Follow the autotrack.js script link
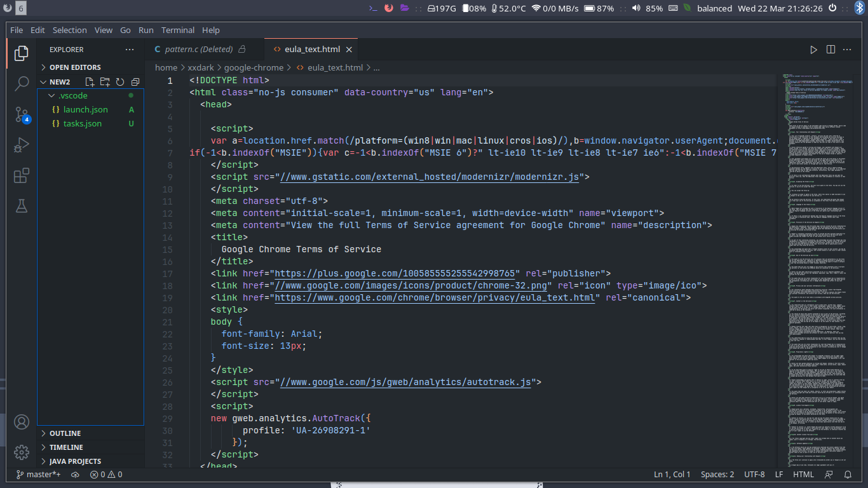This screenshot has width=868, height=488. pyautogui.click(x=405, y=383)
